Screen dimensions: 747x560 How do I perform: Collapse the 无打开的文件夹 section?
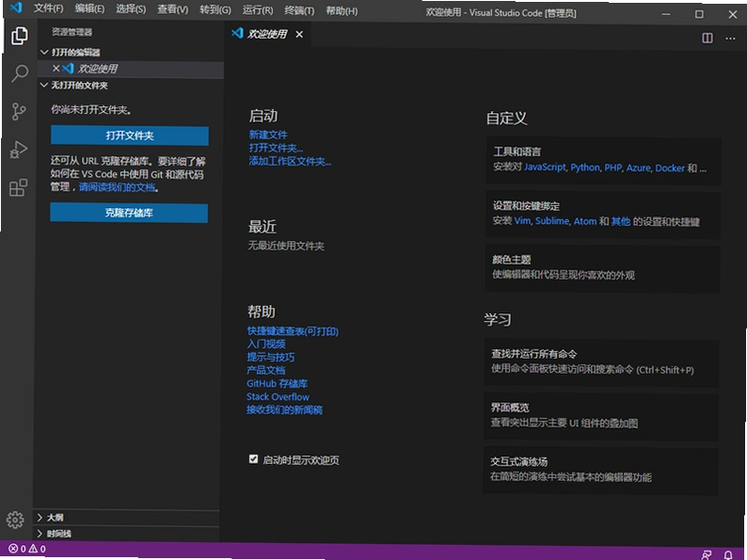73,86
